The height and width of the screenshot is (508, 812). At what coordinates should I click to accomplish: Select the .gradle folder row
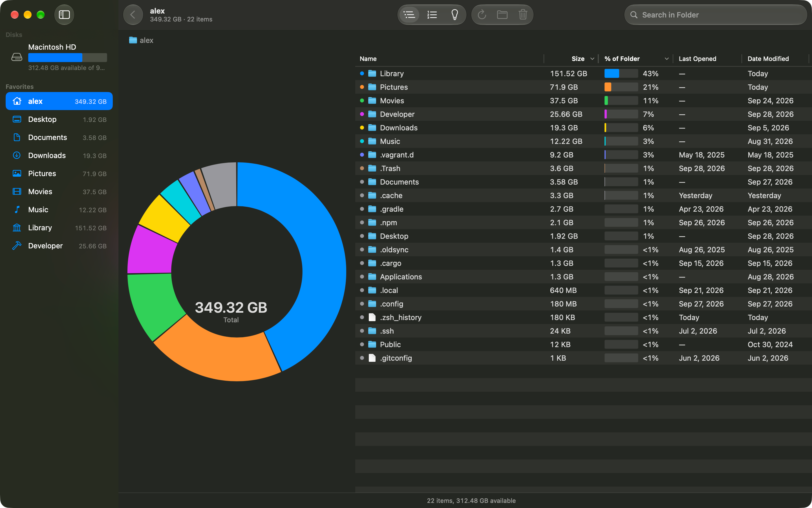(x=583, y=209)
